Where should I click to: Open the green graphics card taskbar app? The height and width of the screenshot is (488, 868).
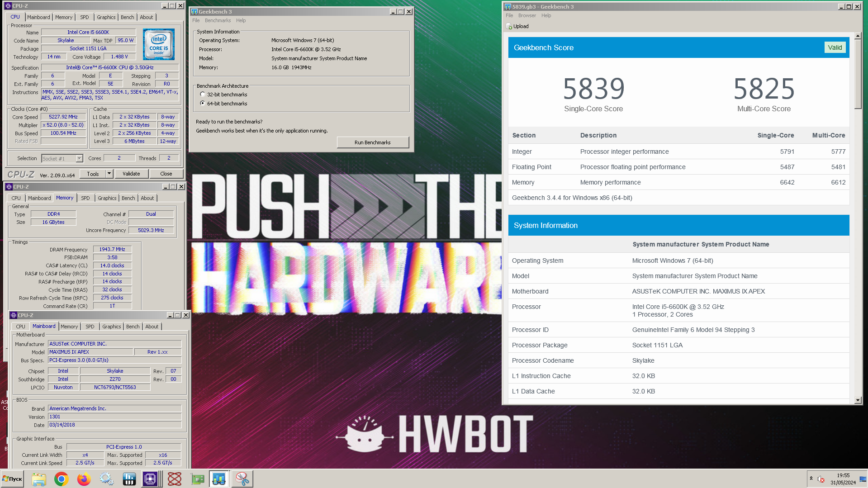tap(197, 479)
